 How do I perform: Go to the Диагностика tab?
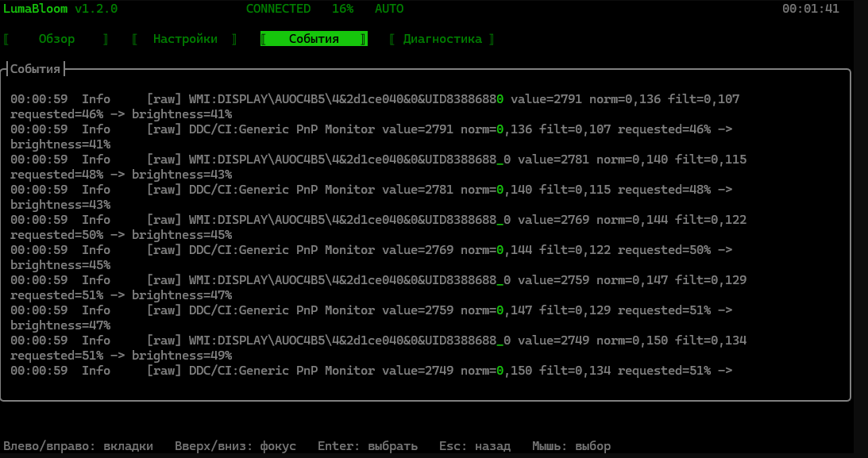point(442,39)
